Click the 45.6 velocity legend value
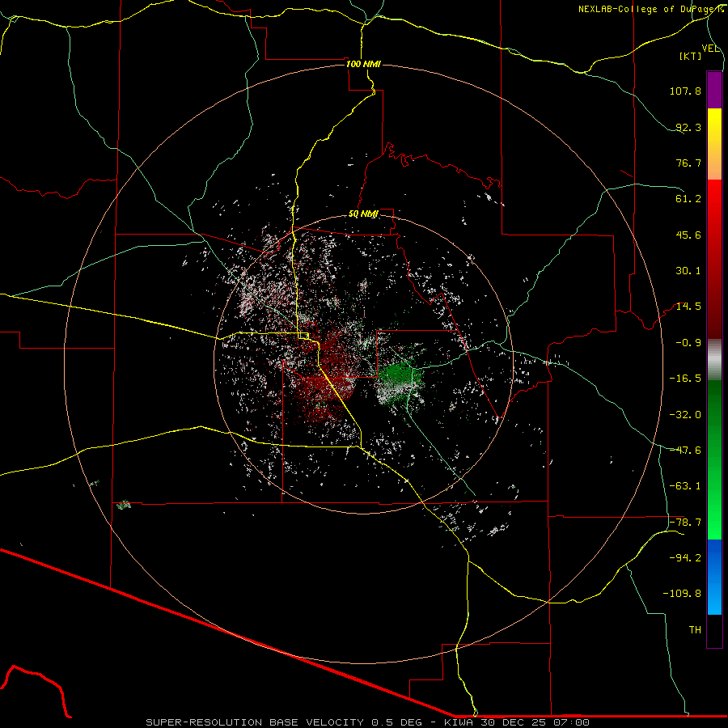 point(688,235)
